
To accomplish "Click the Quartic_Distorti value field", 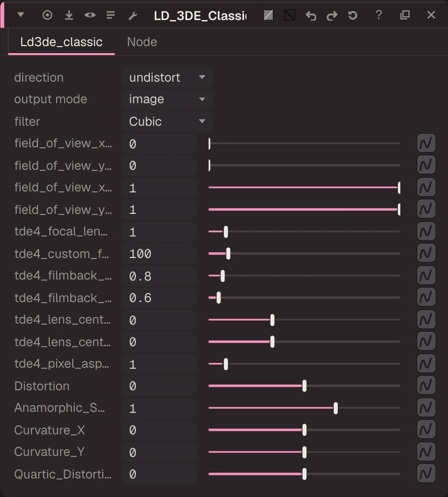I will coord(159,474).
